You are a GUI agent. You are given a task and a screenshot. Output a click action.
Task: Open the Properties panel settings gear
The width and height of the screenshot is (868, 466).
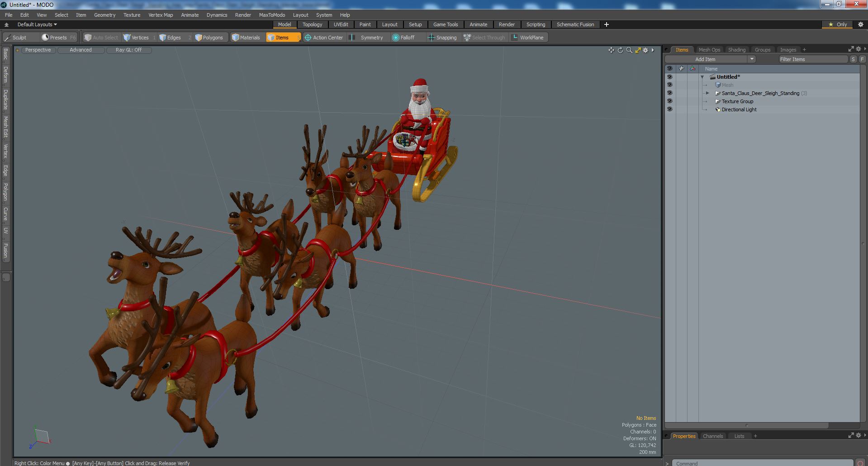[x=858, y=436]
